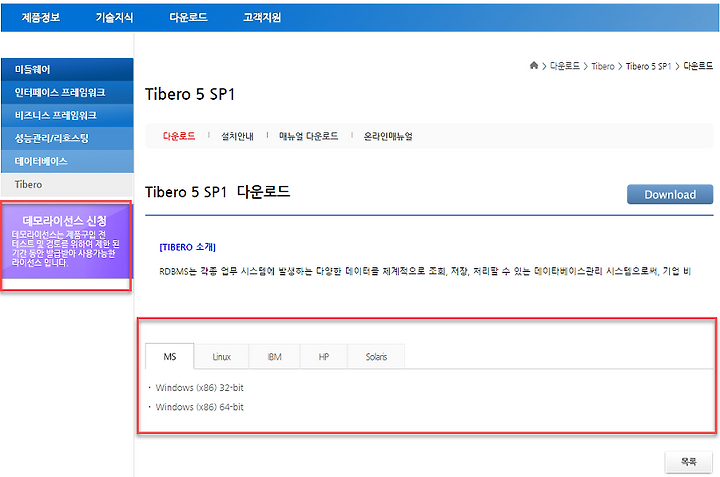This screenshot has height=477, width=720.
Task: Click Tibero item in sidebar
Action: click(67, 185)
